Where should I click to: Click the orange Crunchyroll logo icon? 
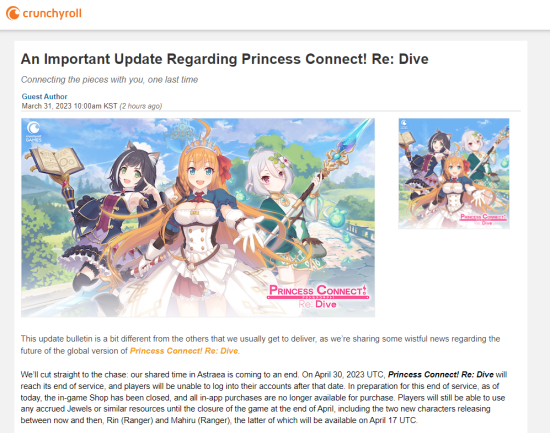coord(13,13)
